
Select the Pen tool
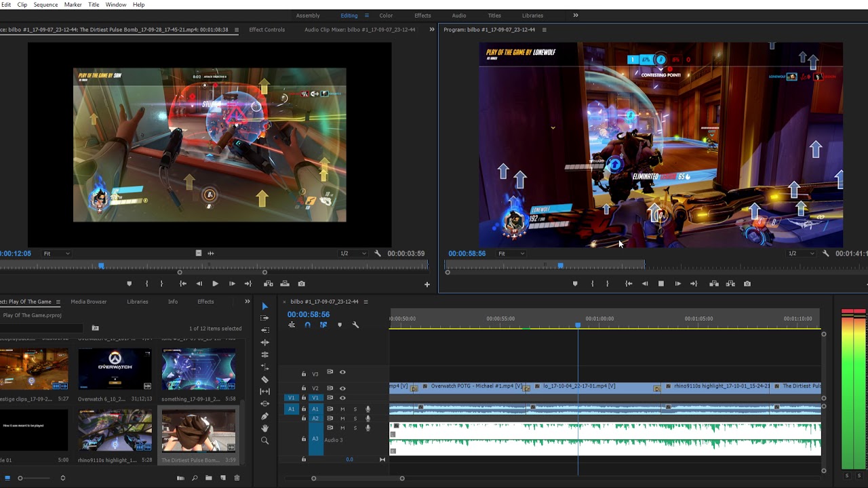tap(264, 415)
